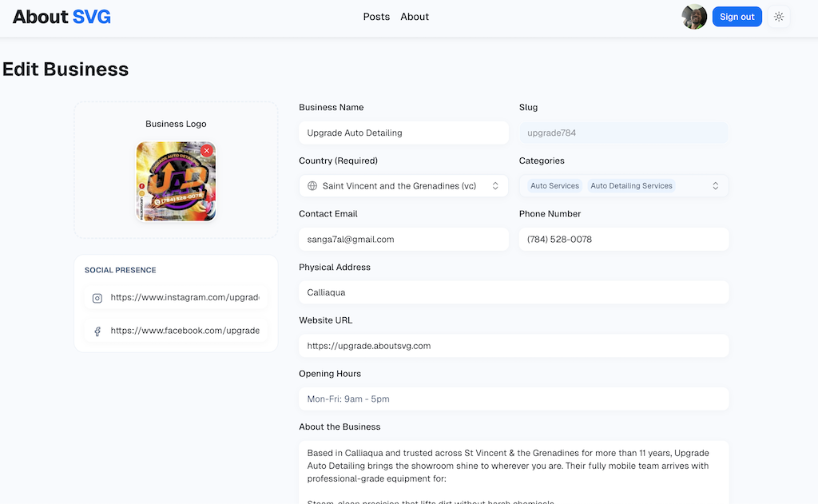Click into the Phone Number field

[x=623, y=240]
